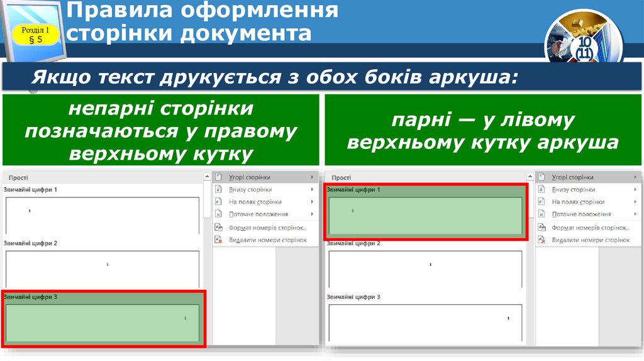
Task: Open 'На полях сторінки' in left menu
Action: pos(265,202)
